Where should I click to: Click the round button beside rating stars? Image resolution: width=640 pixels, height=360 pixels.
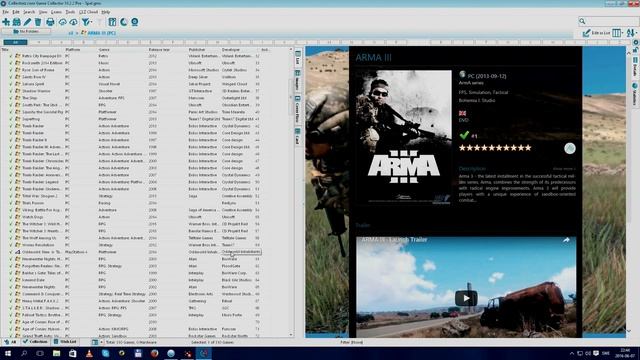coord(570,148)
